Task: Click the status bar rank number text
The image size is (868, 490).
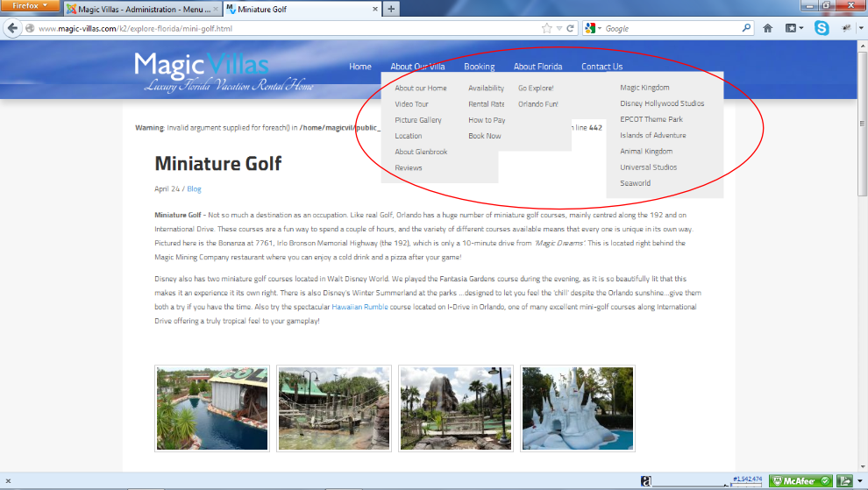Action: pos(747,479)
